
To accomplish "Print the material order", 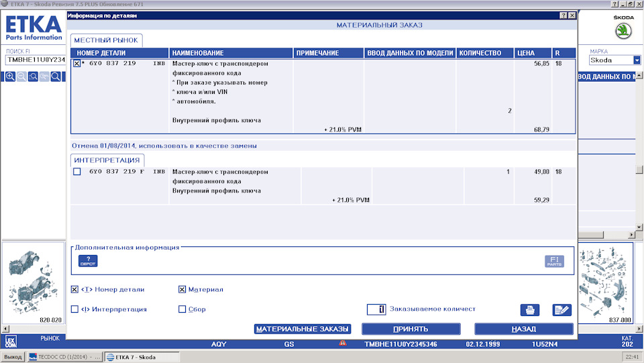I will click(x=530, y=310).
